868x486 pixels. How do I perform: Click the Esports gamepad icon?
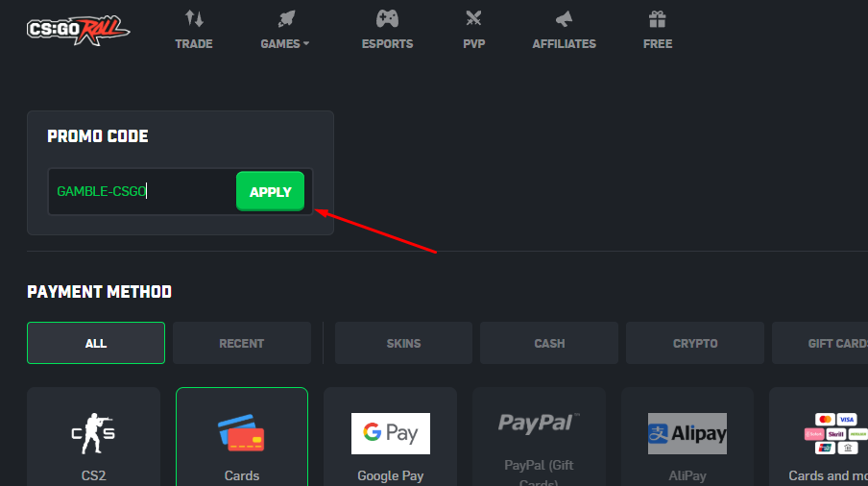(x=387, y=19)
